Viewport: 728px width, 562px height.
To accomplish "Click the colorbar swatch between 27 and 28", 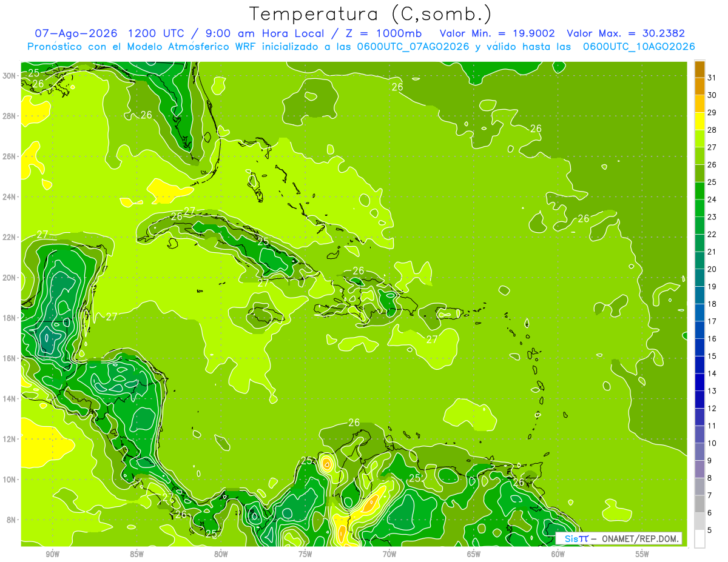I will [x=699, y=139].
